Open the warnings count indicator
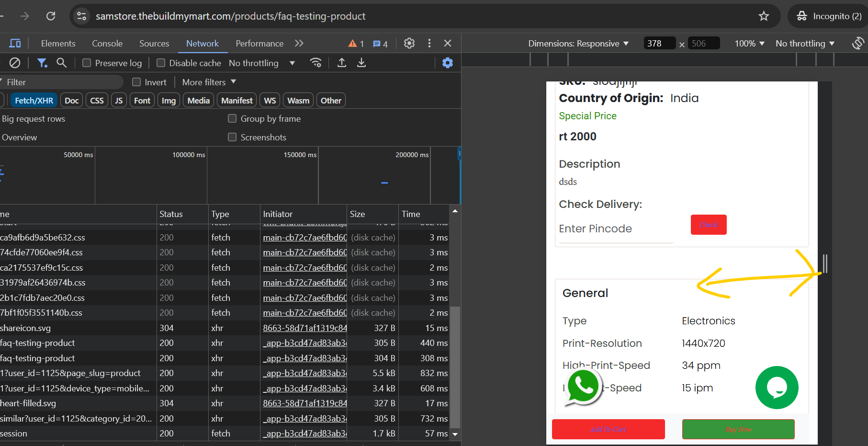The image size is (868, 446). tap(356, 44)
